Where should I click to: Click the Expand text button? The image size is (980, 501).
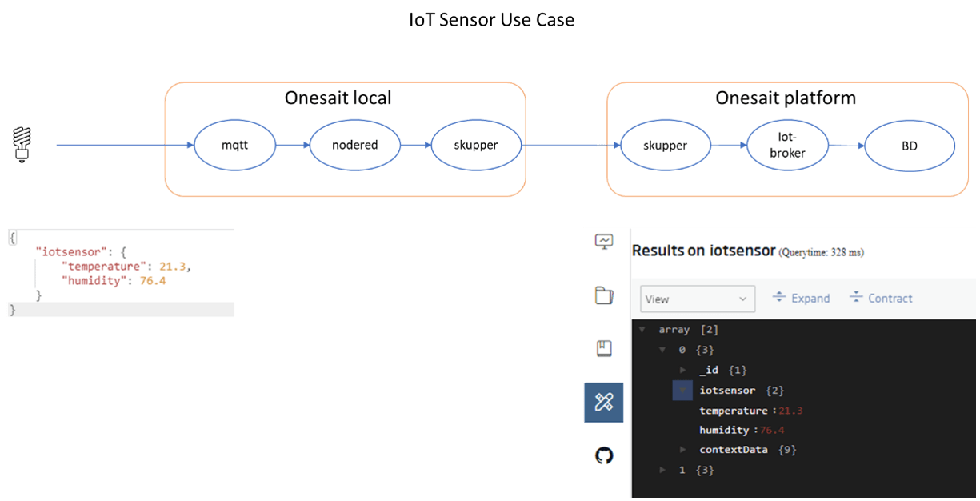click(x=810, y=299)
